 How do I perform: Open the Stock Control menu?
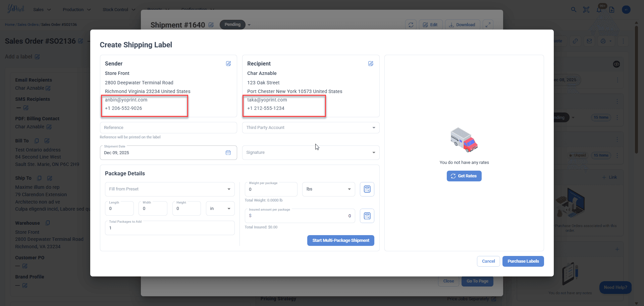[x=119, y=9]
